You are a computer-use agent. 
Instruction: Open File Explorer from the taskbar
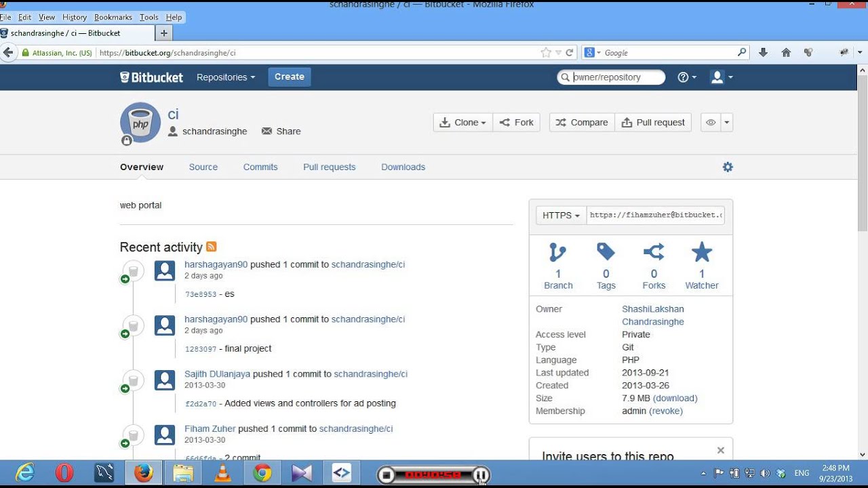183,473
